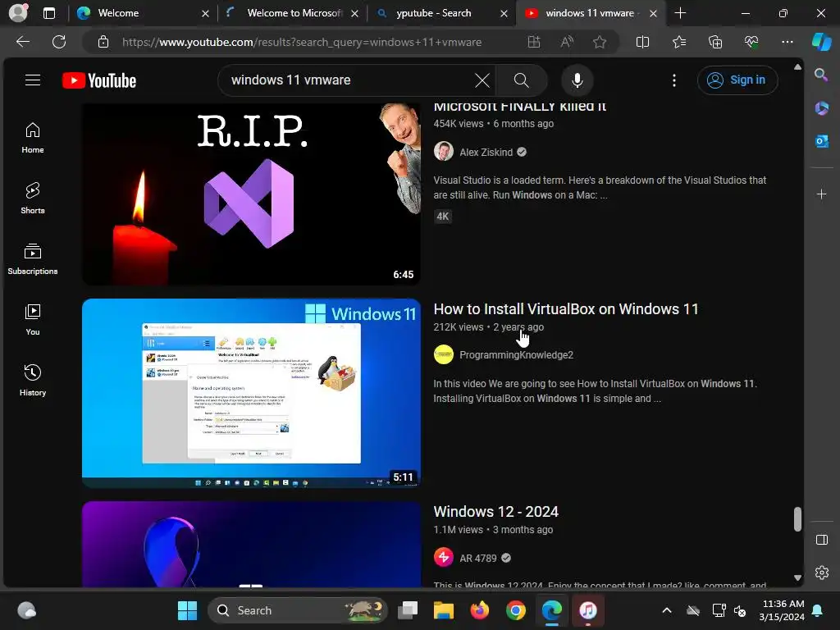
Task: Close the yputube - Search tab
Action: (x=504, y=13)
